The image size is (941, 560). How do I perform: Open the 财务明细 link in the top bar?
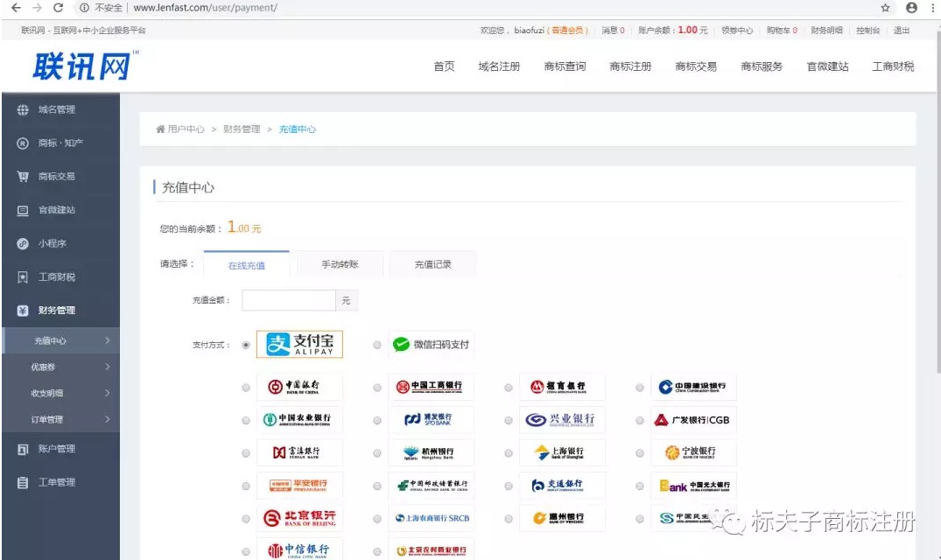point(827,30)
